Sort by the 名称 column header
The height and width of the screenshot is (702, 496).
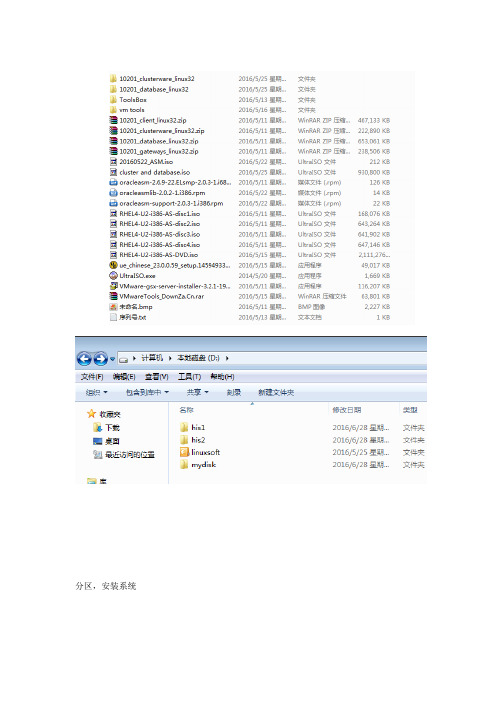tap(186, 410)
